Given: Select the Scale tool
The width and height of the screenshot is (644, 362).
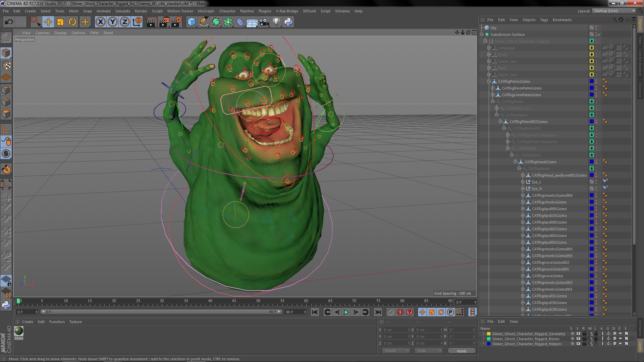Looking at the screenshot, I should (60, 22).
